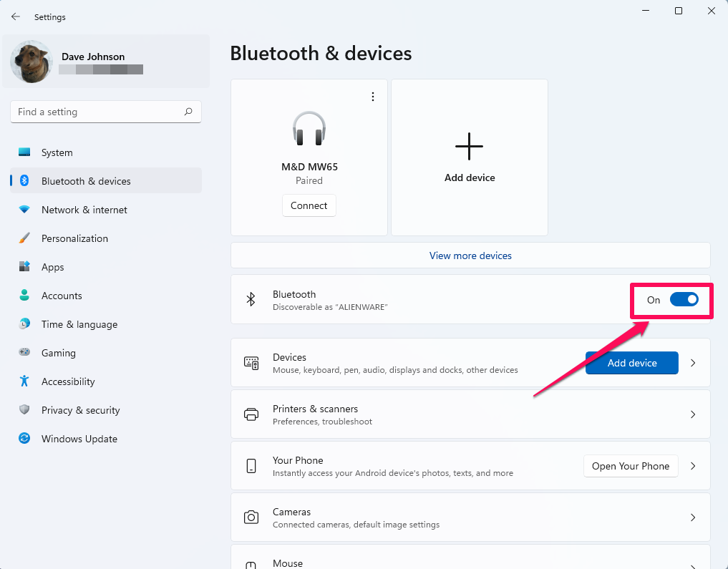This screenshot has width=728, height=569.
Task: Click Open Your Phone button
Action: (x=631, y=466)
